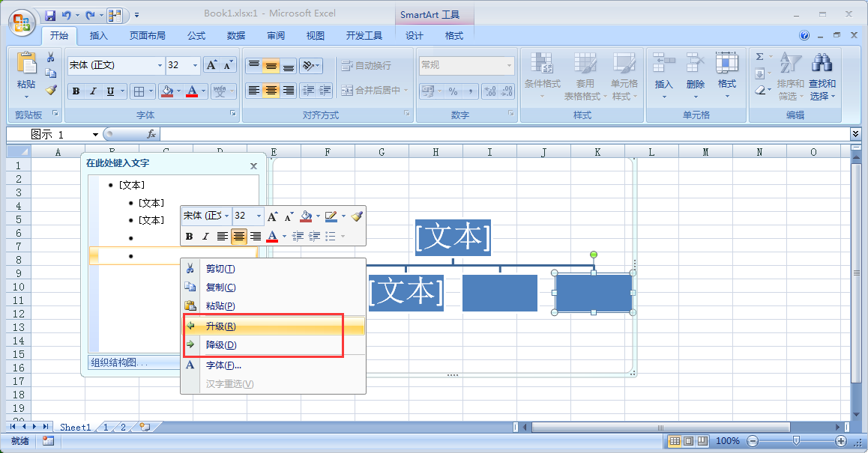The height and width of the screenshot is (453, 868).
Task: Click the Cut scissors icon in ribbon clipboard group
Action: pos(50,57)
